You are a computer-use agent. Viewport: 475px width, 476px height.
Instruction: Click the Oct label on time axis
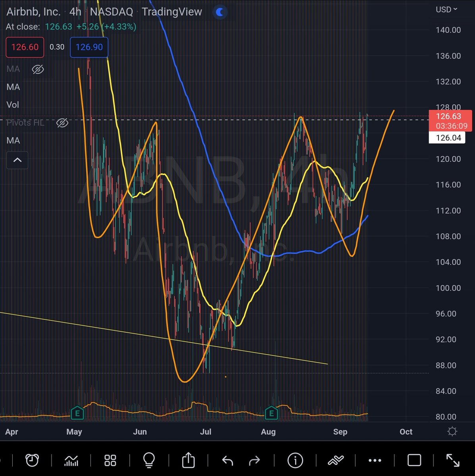[406, 432]
